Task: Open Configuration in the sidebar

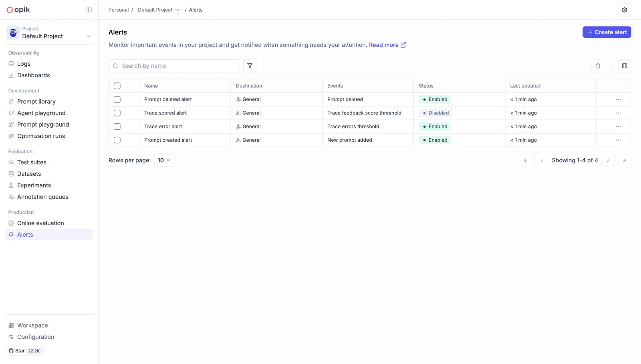Action: 49,337
